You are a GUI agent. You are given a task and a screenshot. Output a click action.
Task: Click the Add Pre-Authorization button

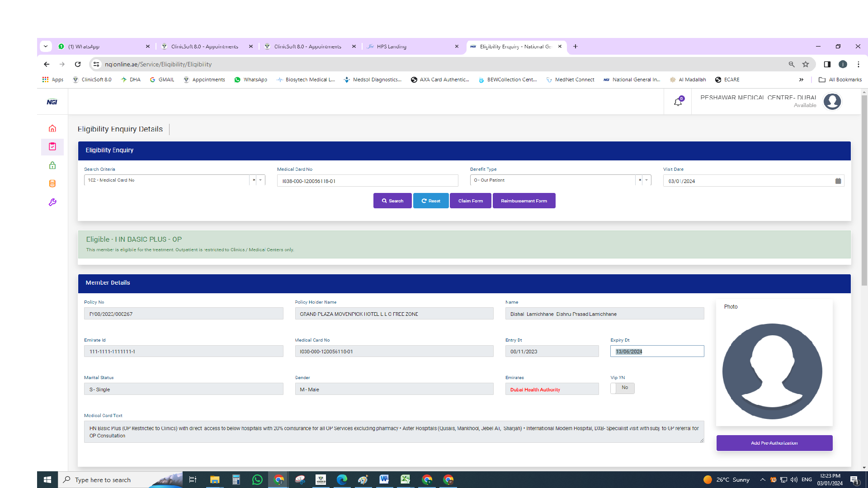[774, 443]
